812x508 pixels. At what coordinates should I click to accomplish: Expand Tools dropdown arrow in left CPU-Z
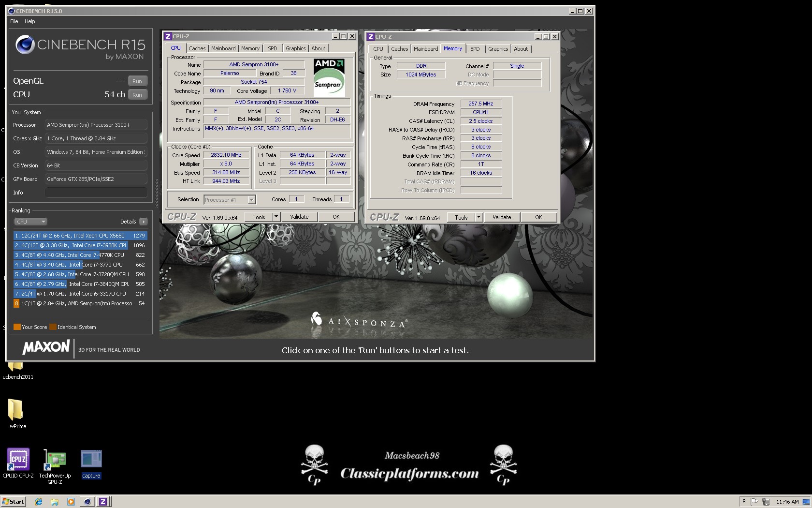pyautogui.click(x=276, y=217)
